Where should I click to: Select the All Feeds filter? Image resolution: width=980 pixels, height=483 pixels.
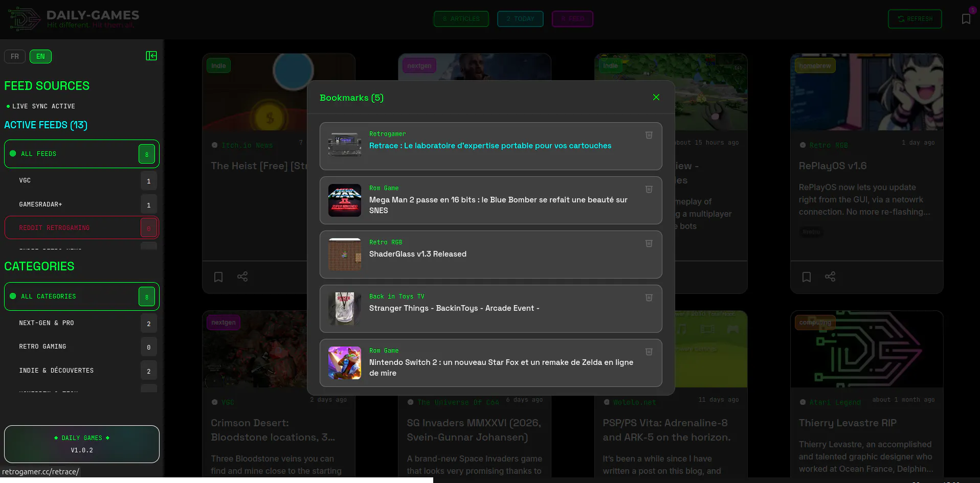pyautogui.click(x=82, y=154)
